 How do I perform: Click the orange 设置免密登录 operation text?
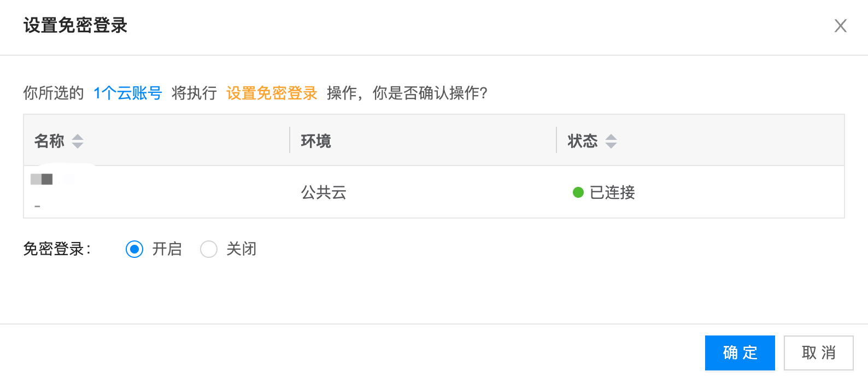(272, 93)
